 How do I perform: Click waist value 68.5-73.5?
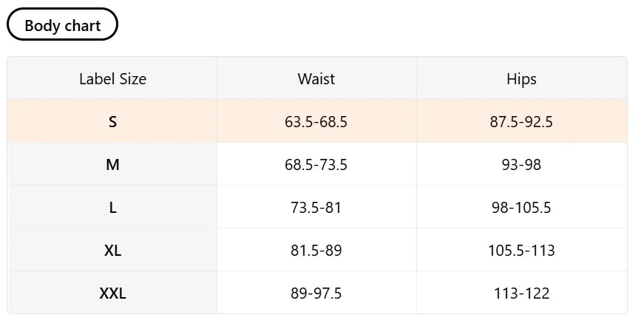(316, 165)
